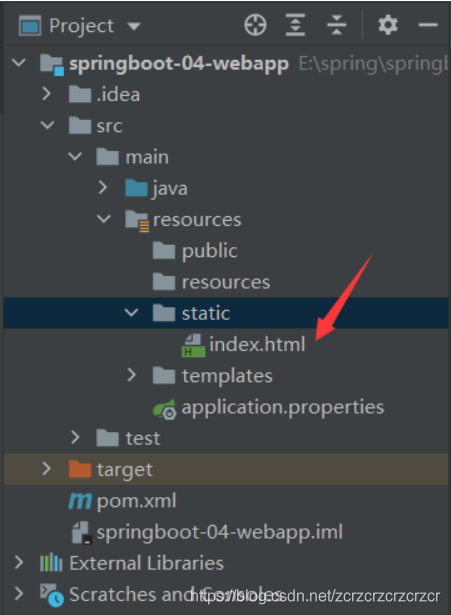The height and width of the screenshot is (615, 451).
Task: Expand the templates folder
Action: pos(131,375)
